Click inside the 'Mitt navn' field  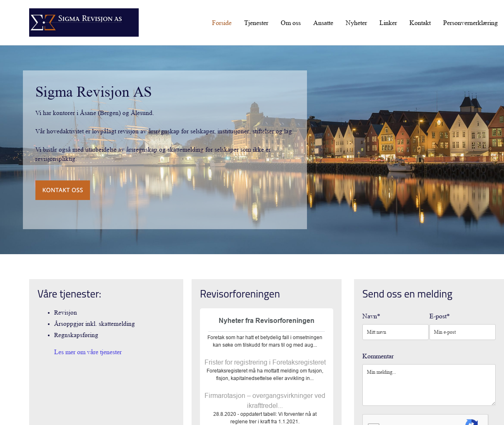395,332
